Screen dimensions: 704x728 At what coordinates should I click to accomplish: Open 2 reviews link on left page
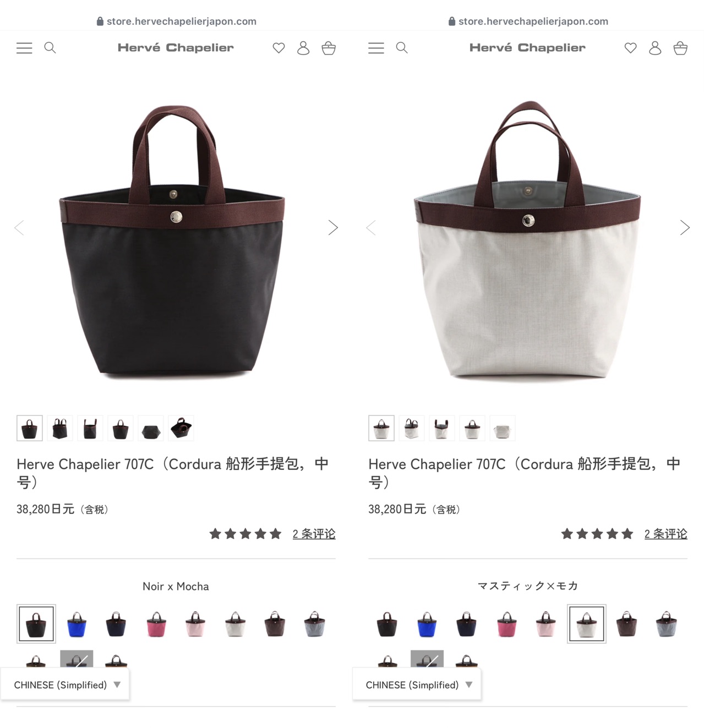[x=314, y=534]
